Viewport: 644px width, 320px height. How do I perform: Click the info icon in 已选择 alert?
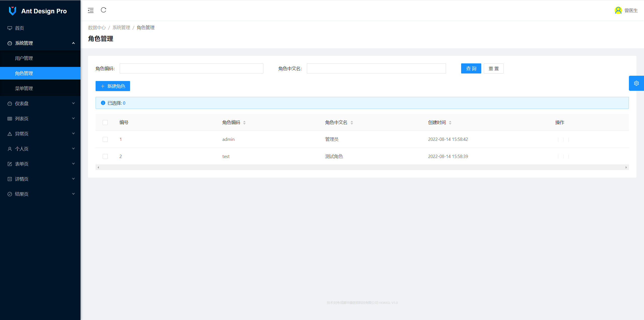pos(103,103)
